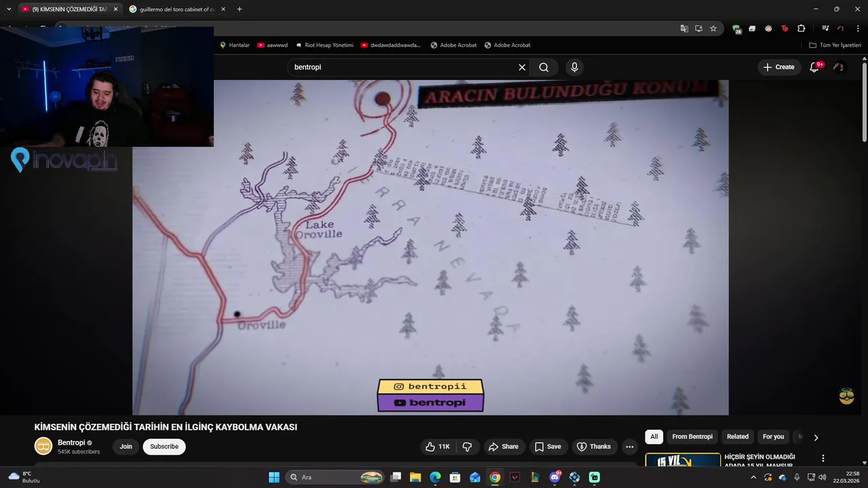Image resolution: width=868 pixels, height=488 pixels.
Task: Click the weather widget on taskbar
Action: (24, 477)
